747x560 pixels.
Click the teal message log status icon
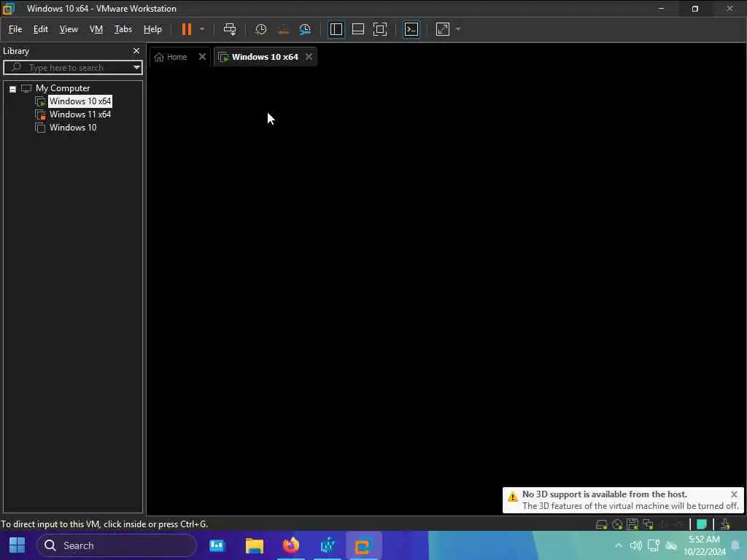tap(701, 524)
